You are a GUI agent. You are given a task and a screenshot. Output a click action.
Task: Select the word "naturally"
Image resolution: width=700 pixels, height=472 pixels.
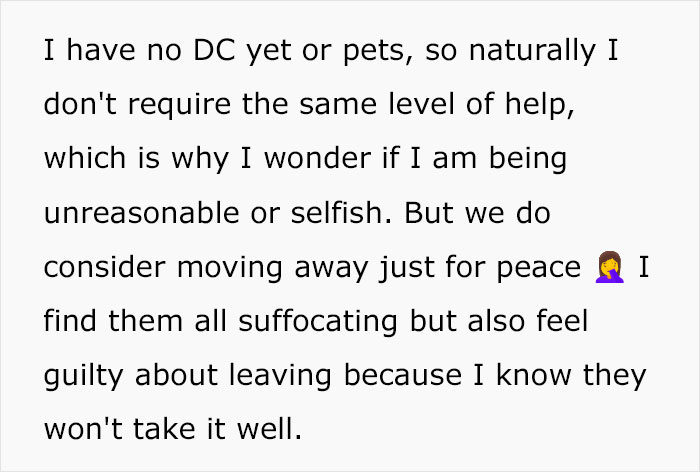click(x=532, y=53)
